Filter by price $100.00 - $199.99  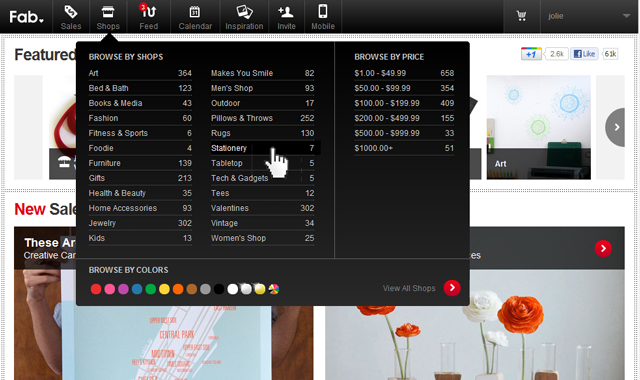point(404,103)
